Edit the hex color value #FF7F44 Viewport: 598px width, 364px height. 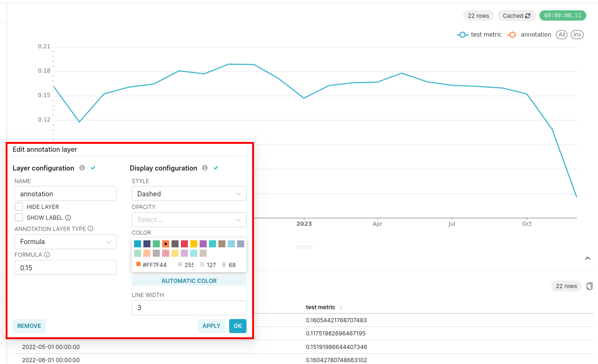pos(155,265)
